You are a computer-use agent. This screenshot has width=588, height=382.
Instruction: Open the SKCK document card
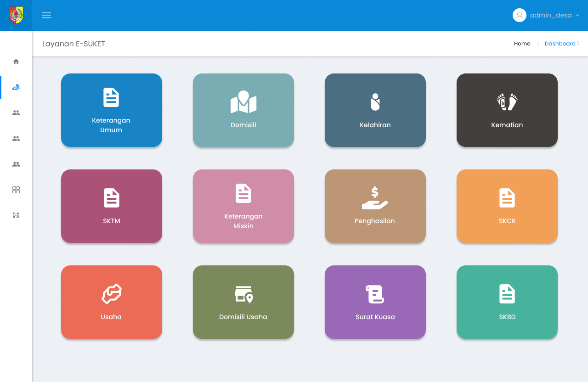[507, 206]
